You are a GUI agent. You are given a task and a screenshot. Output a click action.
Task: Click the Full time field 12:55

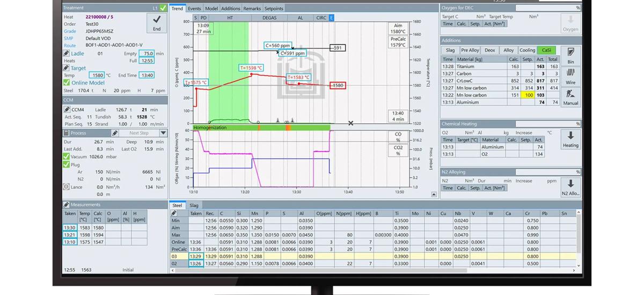147,61
